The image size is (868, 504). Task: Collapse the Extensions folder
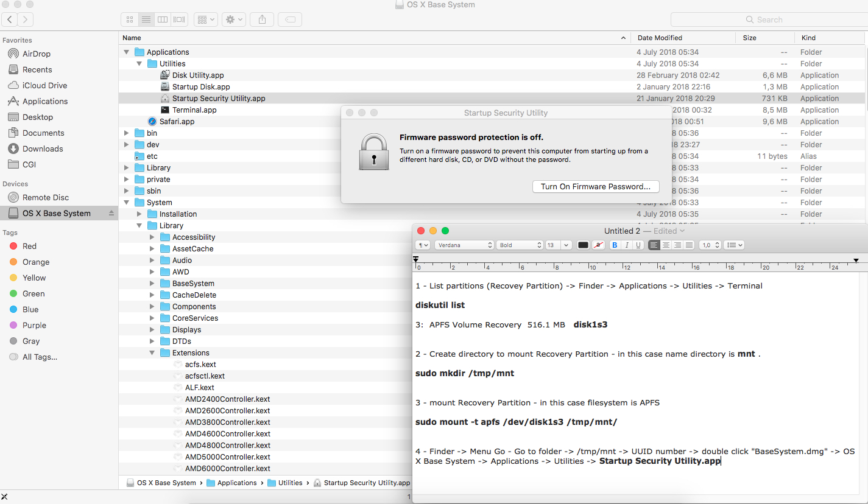pyautogui.click(x=152, y=353)
